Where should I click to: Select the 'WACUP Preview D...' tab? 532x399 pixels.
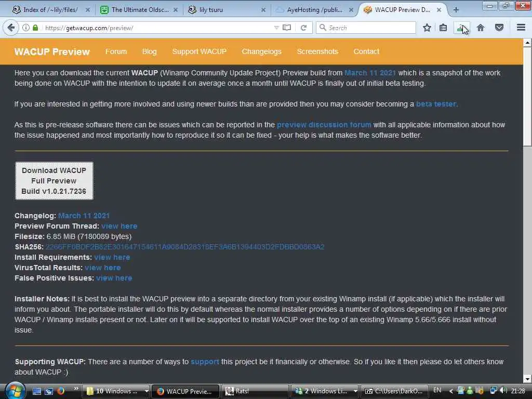[402, 10]
